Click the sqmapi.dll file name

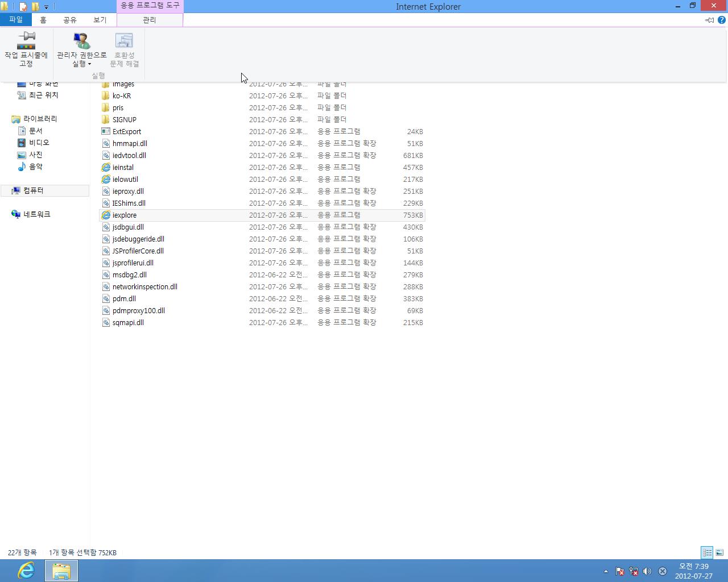(128, 322)
